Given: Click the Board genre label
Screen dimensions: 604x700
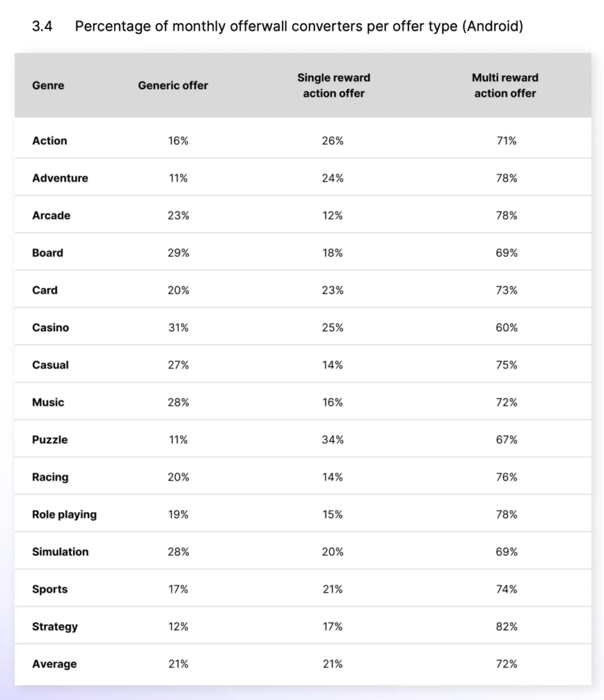Looking at the screenshot, I should click(x=47, y=253).
